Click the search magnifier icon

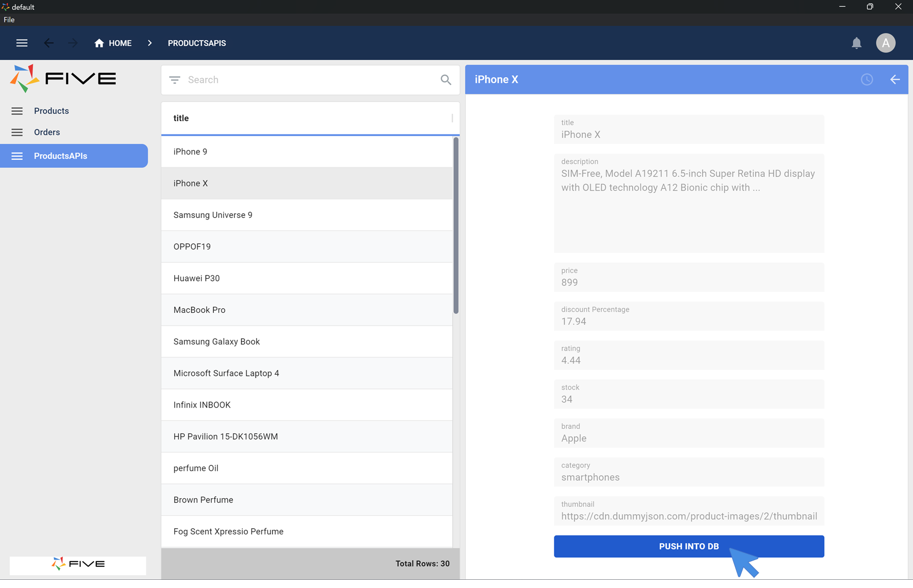pyautogui.click(x=445, y=80)
